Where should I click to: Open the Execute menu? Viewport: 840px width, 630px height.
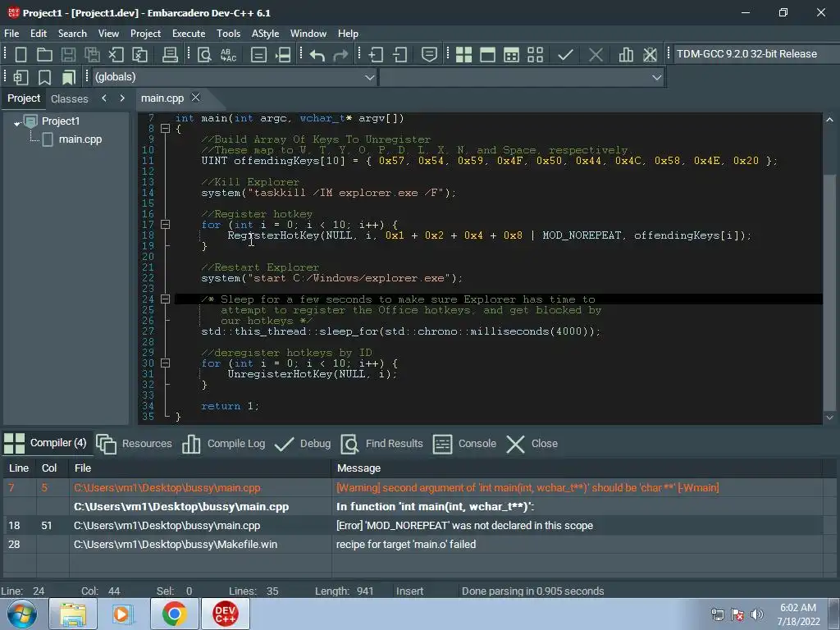coord(189,33)
